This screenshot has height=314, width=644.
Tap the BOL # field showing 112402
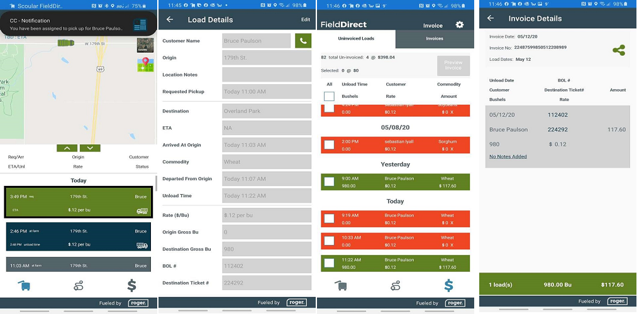tap(267, 266)
